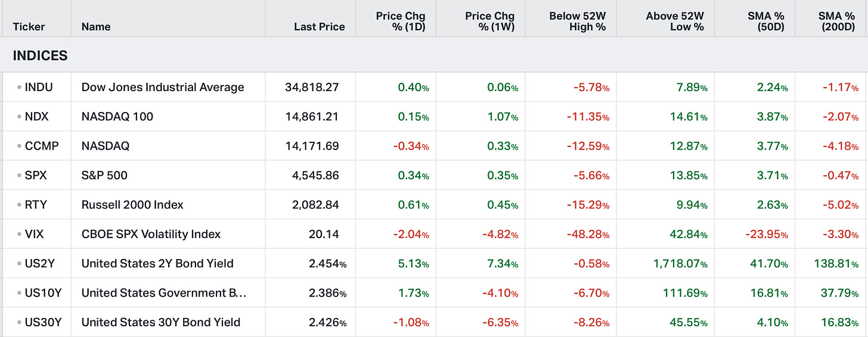Select the RTY ticker cell
Image resolution: width=868 pixels, height=337 pixels.
[36, 205]
